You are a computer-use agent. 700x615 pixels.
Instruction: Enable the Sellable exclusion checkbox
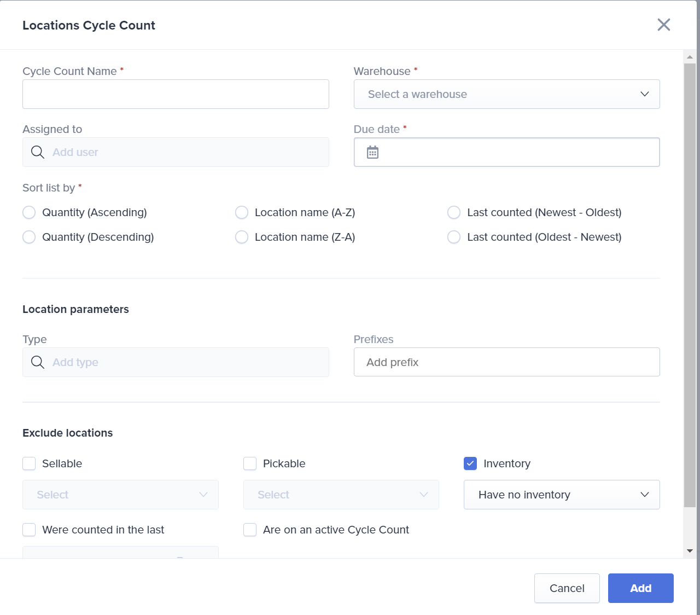point(29,463)
